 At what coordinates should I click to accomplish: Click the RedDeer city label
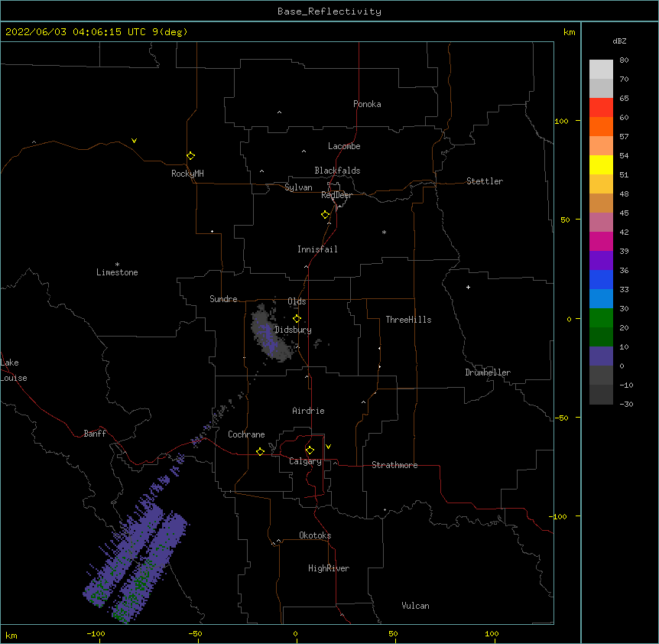(x=336, y=195)
